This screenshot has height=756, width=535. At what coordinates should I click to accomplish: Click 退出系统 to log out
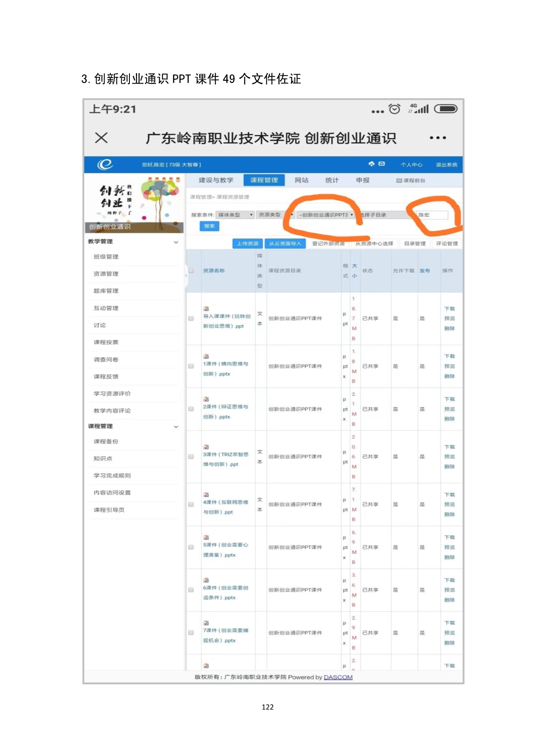447,165
